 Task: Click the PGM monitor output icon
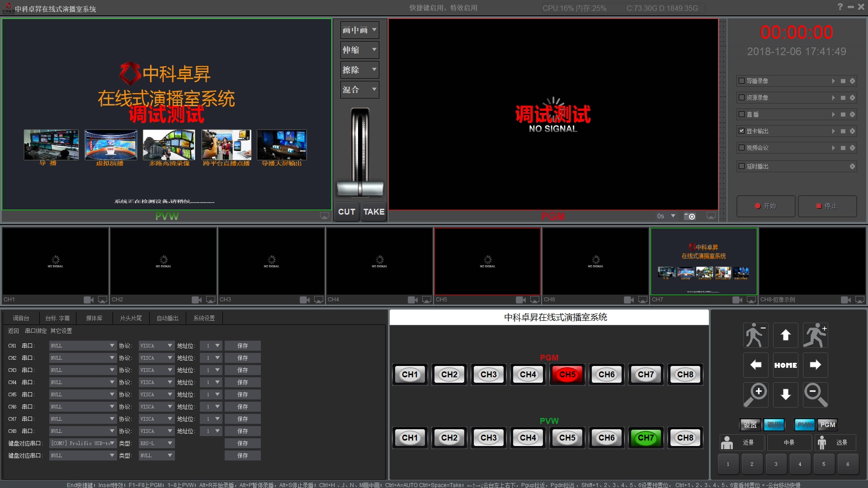(x=711, y=216)
